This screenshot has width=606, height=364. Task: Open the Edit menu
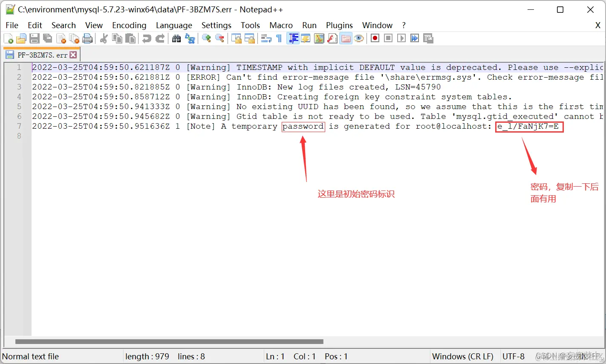[x=35, y=26]
